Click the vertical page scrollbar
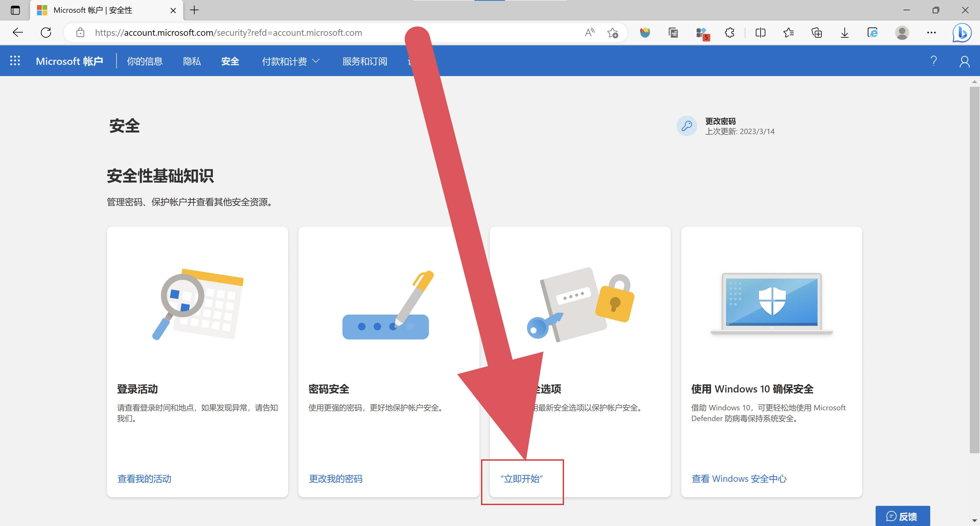Viewport: 980px width, 526px height. click(974, 266)
